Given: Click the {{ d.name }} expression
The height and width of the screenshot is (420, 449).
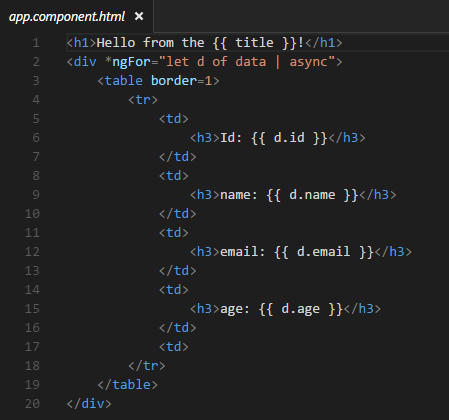Looking at the screenshot, I should pos(312,195).
